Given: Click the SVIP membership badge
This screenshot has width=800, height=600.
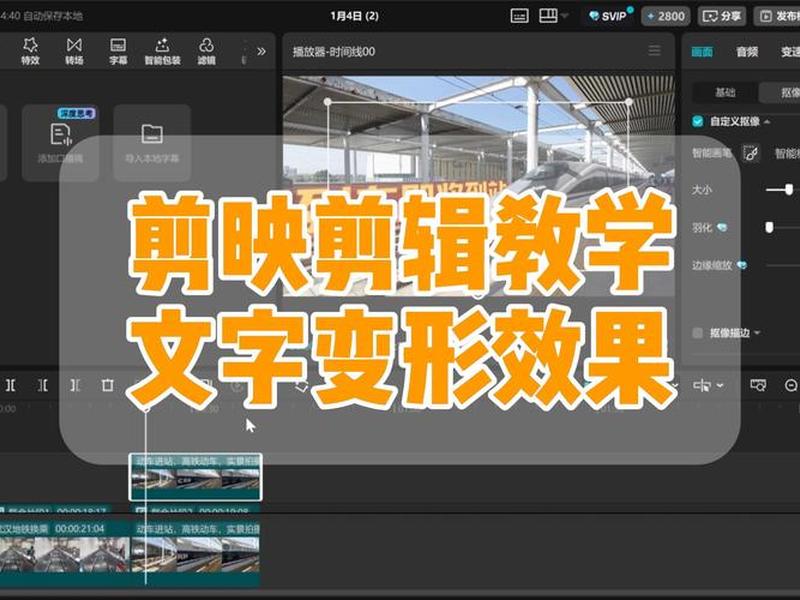Looking at the screenshot, I should [608, 16].
